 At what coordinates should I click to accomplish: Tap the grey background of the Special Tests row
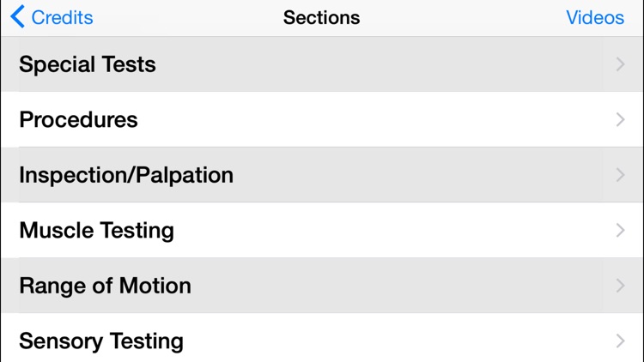[382, 64]
